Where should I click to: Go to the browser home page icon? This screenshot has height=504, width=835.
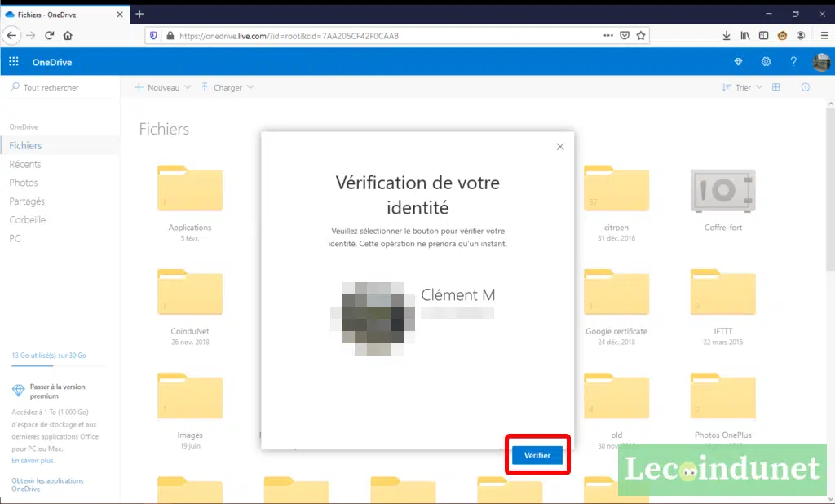[68, 36]
